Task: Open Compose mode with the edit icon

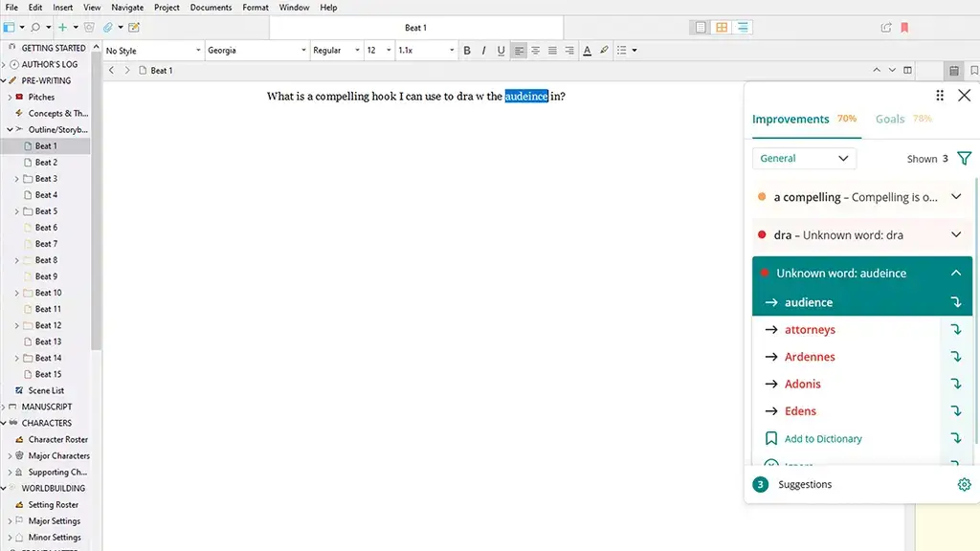Action: point(133,28)
